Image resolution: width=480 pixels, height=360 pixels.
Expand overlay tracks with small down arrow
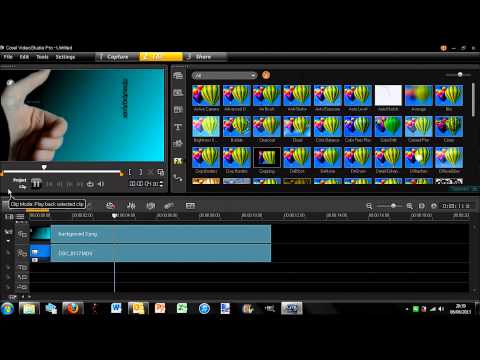(8, 241)
